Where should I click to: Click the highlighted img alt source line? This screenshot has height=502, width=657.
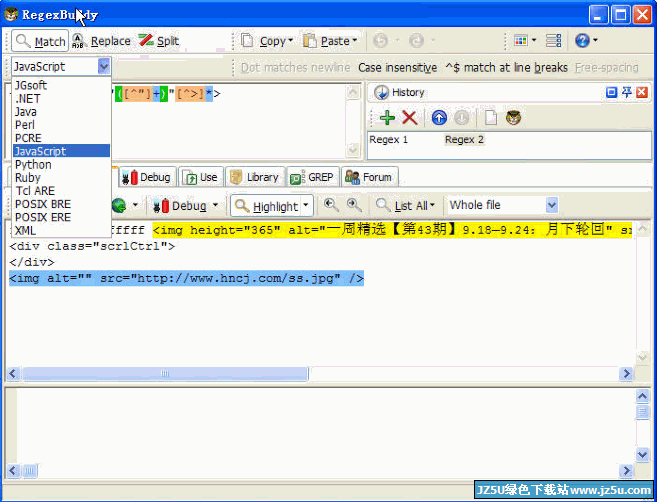186,278
